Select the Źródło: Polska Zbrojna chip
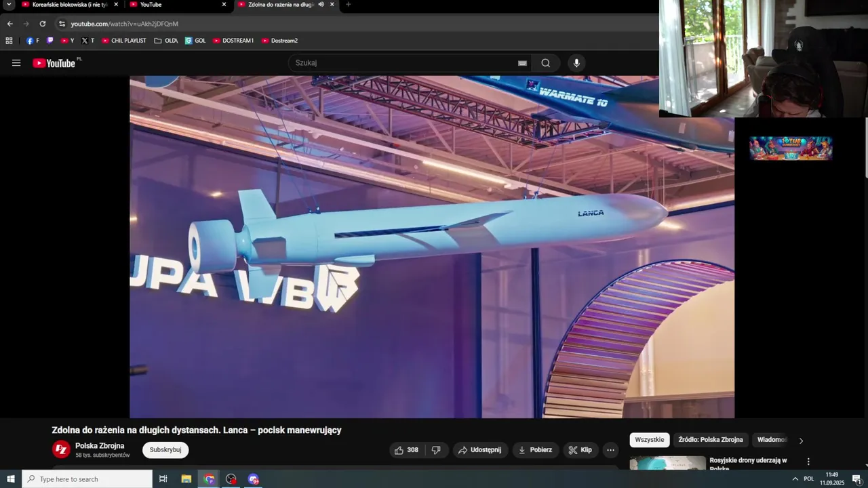 711,440
